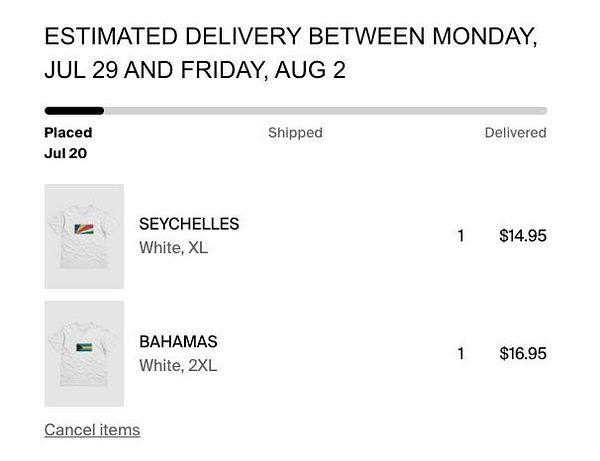Image resolution: width=600 pixels, height=461 pixels.
Task: Open the Bahamas t-shirt thumbnail
Action: (x=84, y=353)
